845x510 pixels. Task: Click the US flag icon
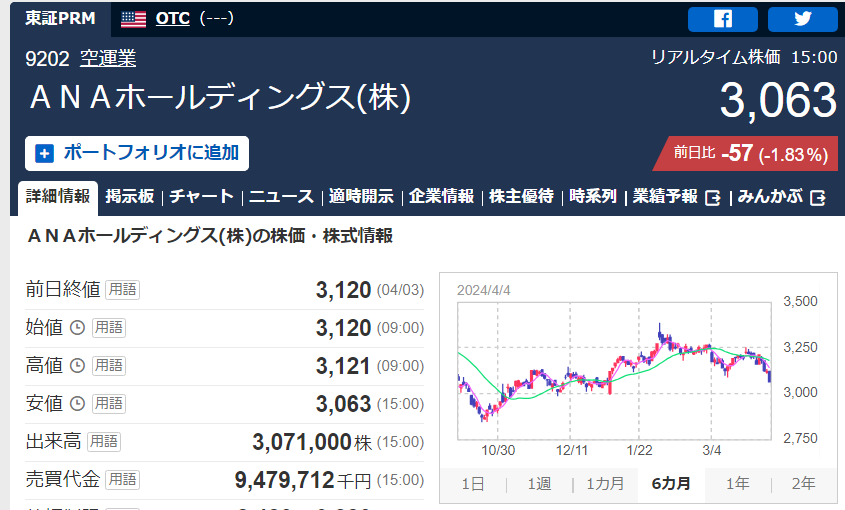(x=133, y=19)
